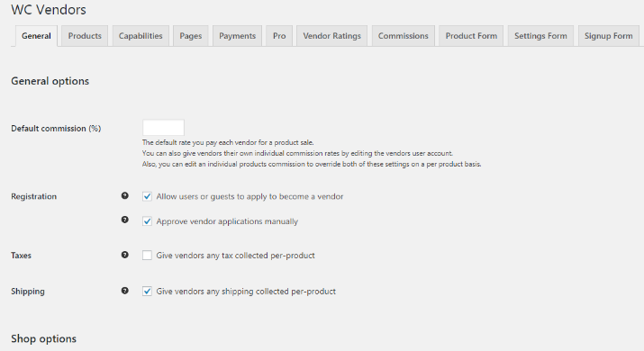The width and height of the screenshot is (644, 351).
Task: Open help tooltip for allow vendor applications
Action: (125, 196)
